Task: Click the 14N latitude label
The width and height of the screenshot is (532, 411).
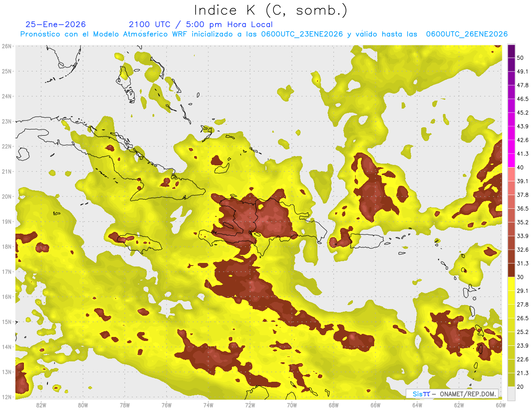Action: tap(7, 347)
